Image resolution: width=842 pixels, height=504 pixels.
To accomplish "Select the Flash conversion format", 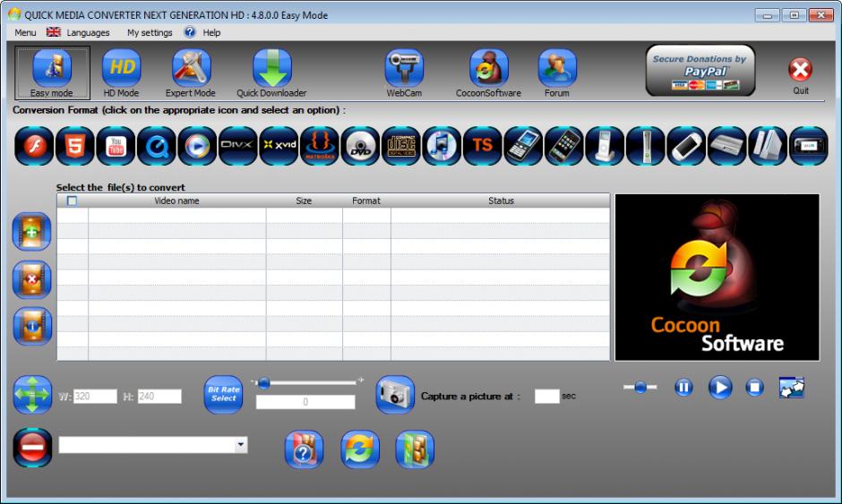I will point(34,145).
